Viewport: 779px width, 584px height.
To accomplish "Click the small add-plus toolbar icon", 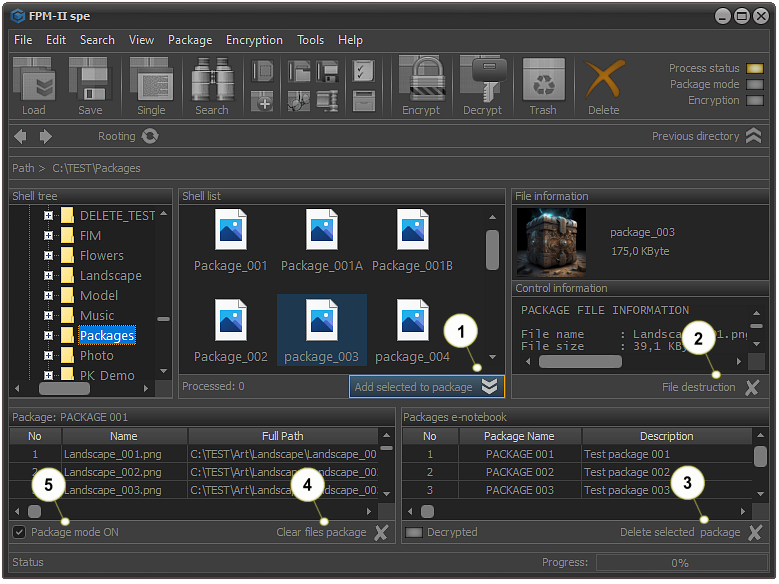I will [262, 101].
